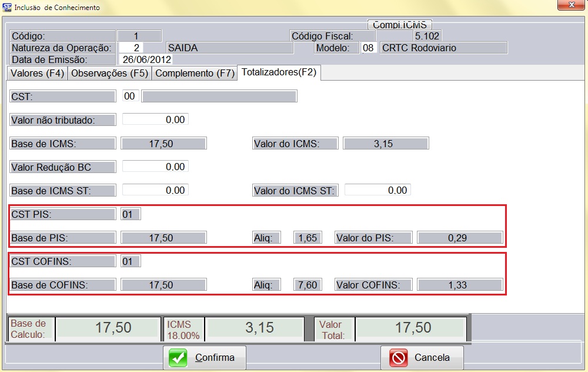
Task: Click the CST PIS code field
Action: click(x=130, y=214)
